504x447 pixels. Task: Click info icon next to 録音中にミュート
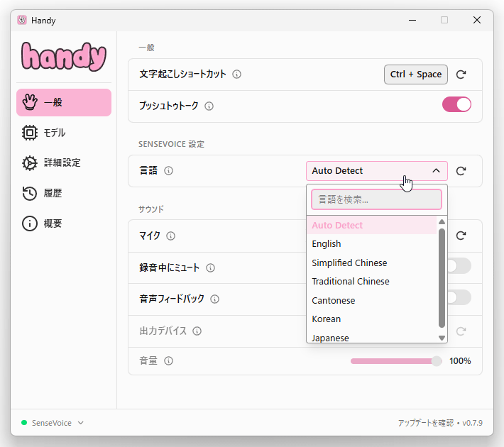[210, 268]
